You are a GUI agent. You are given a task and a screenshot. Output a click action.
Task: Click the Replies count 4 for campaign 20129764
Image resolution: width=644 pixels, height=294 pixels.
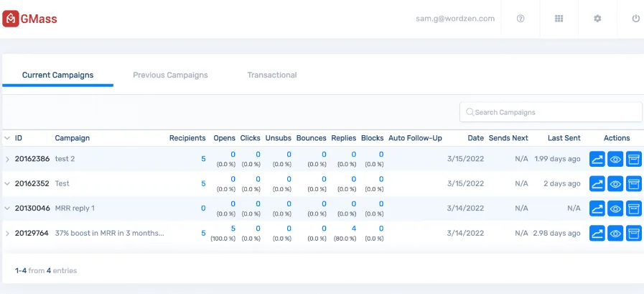pos(354,229)
